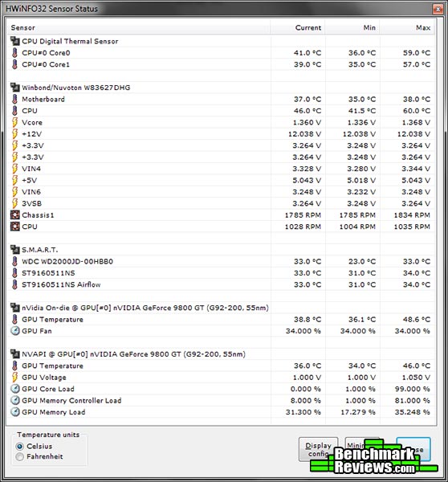448x482 pixels.
Task: Select the 3VSB row label
Action: click(x=31, y=203)
